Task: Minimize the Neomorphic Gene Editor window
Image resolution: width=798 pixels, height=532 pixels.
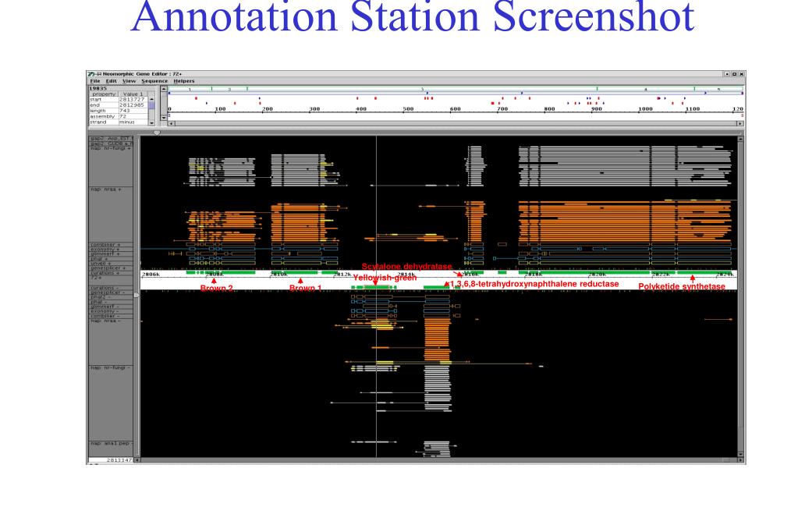Action: click(727, 74)
